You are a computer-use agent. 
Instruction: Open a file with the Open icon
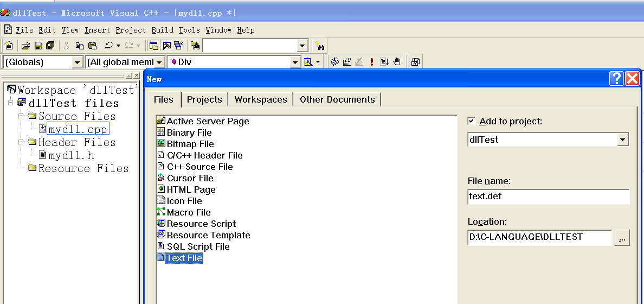coord(26,46)
